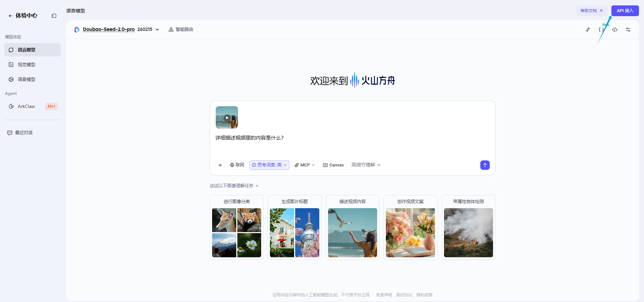Open the code view icon

click(x=615, y=30)
